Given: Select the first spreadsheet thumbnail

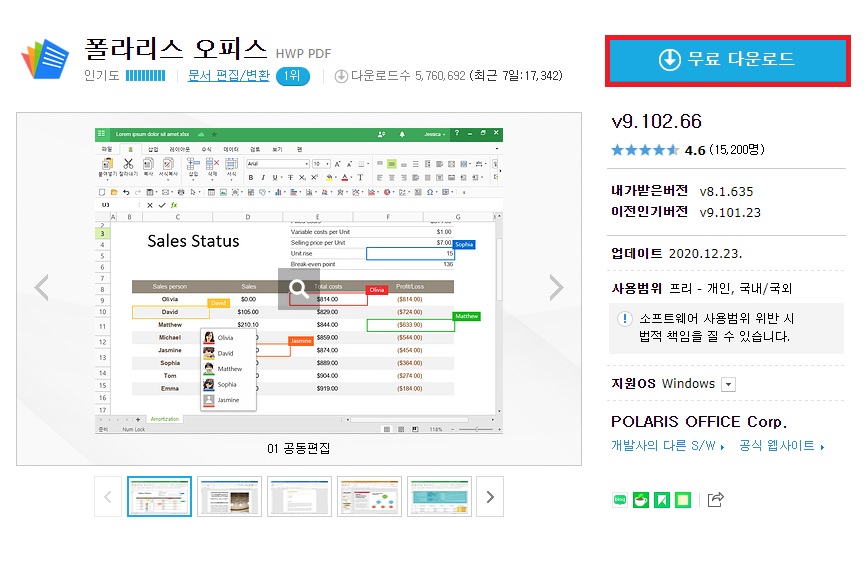Looking at the screenshot, I should click(x=159, y=496).
